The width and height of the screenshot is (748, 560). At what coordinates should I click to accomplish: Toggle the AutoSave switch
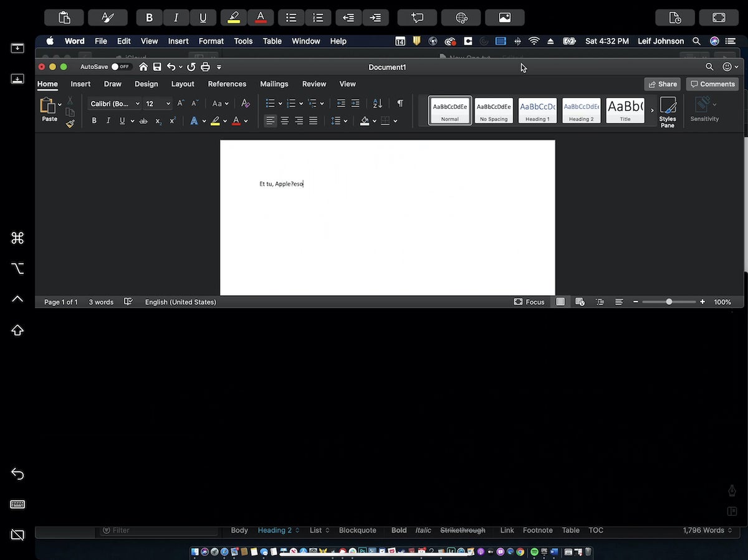(121, 67)
